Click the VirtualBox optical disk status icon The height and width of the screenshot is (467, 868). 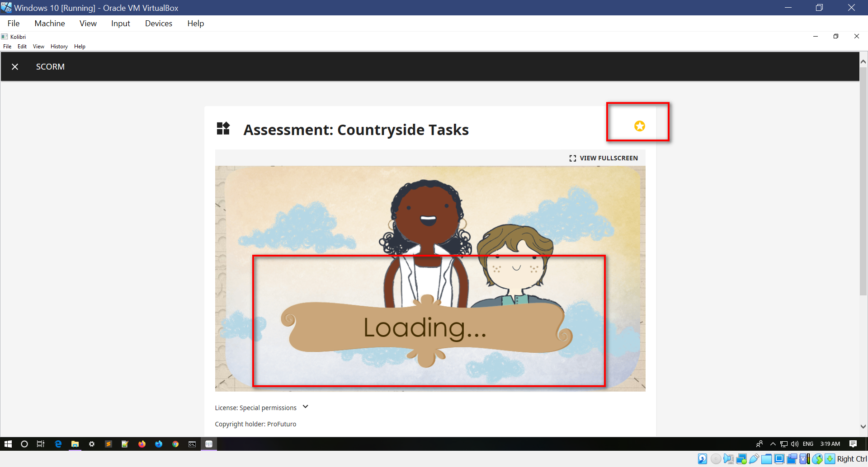716,459
